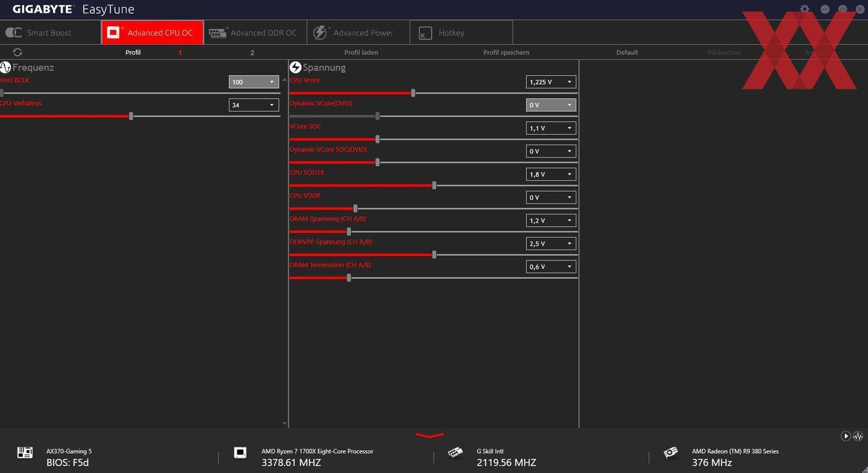Click the 376 MHz GPU frequency value
The image size is (868, 473).
[712, 463]
